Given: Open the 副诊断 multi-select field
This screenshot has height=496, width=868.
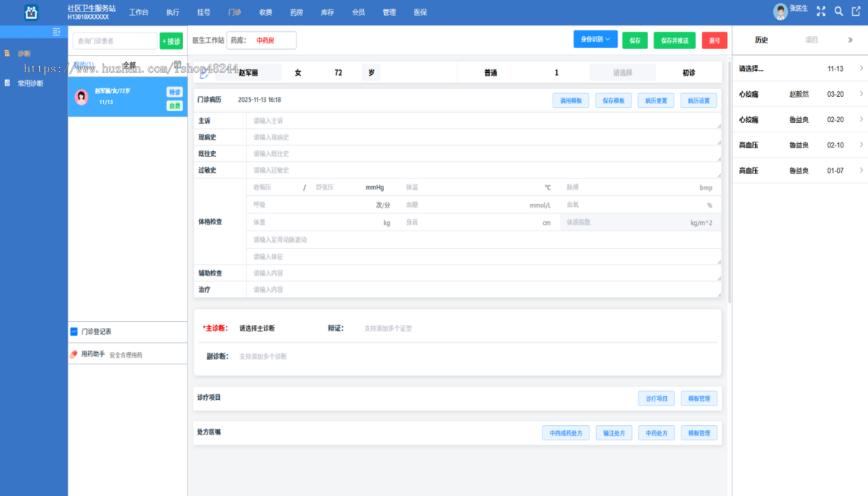Looking at the screenshot, I should (474, 356).
